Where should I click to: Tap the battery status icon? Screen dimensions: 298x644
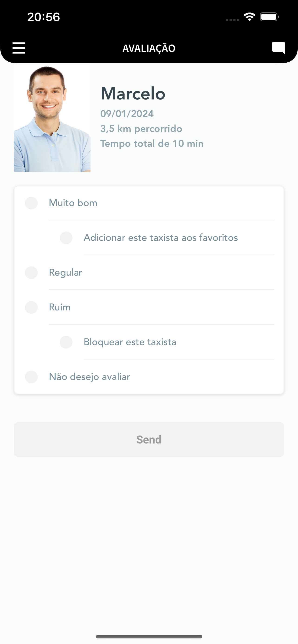click(269, 17)
